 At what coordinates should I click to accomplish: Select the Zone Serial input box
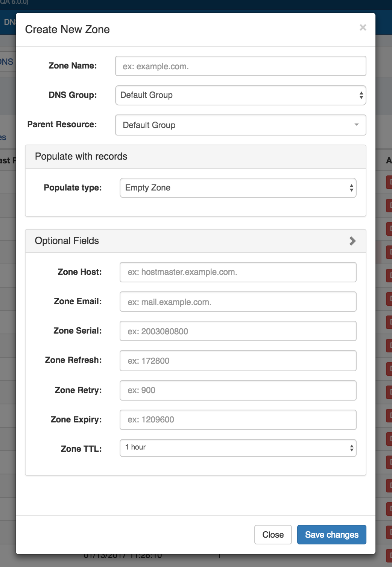point(238,331)
